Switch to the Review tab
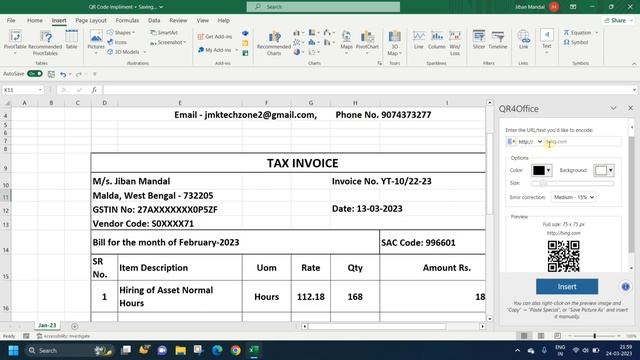 [x=178, y=20]
